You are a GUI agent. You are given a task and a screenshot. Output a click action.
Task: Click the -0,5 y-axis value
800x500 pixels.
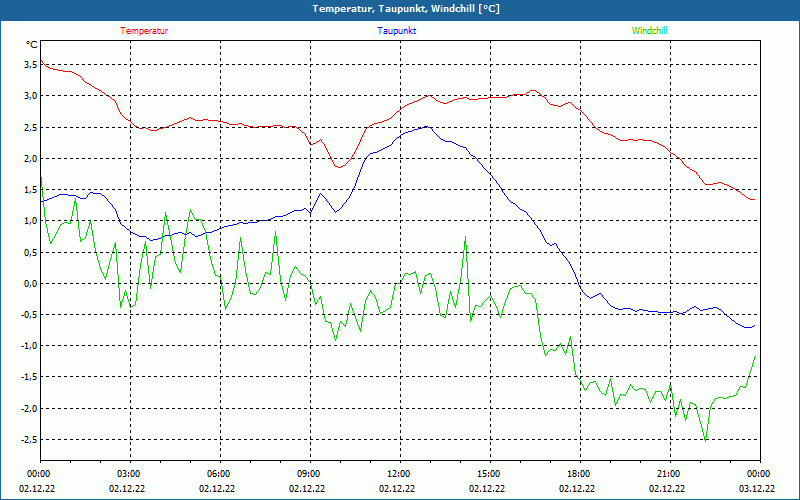pyautogui.click(x=29, y=315)
